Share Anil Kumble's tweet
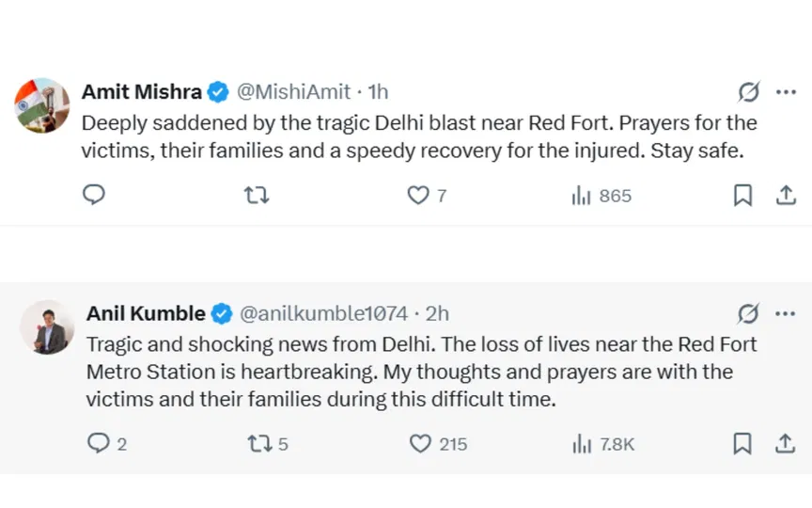 785,443
